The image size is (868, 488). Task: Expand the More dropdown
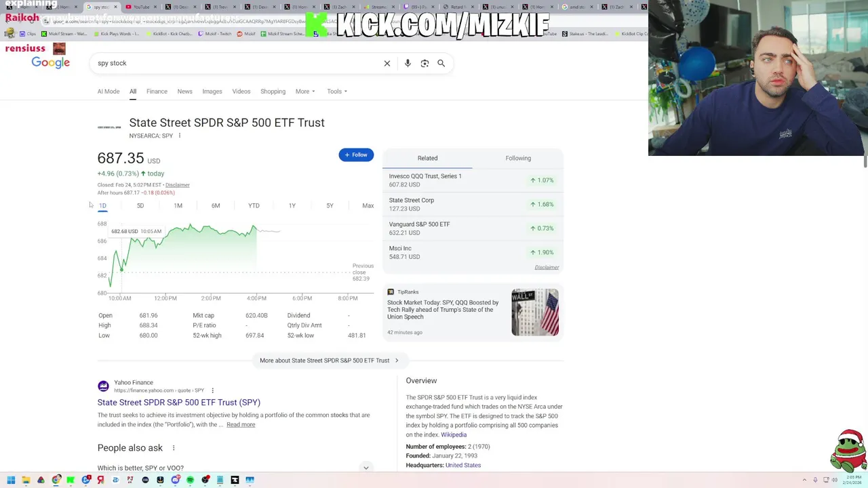click(305, 91)
